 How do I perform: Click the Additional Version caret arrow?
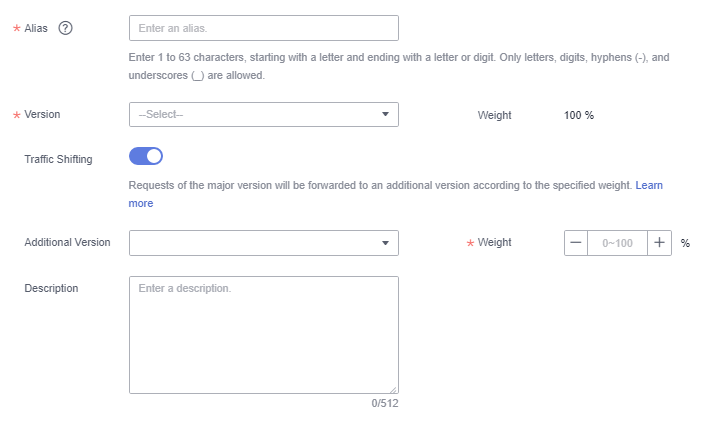tap(385, 243)
